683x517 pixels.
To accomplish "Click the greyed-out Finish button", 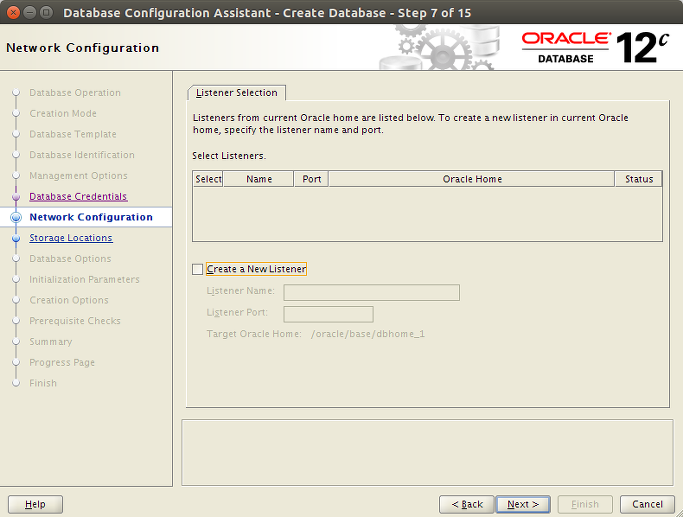I will (x=585, y=504).
